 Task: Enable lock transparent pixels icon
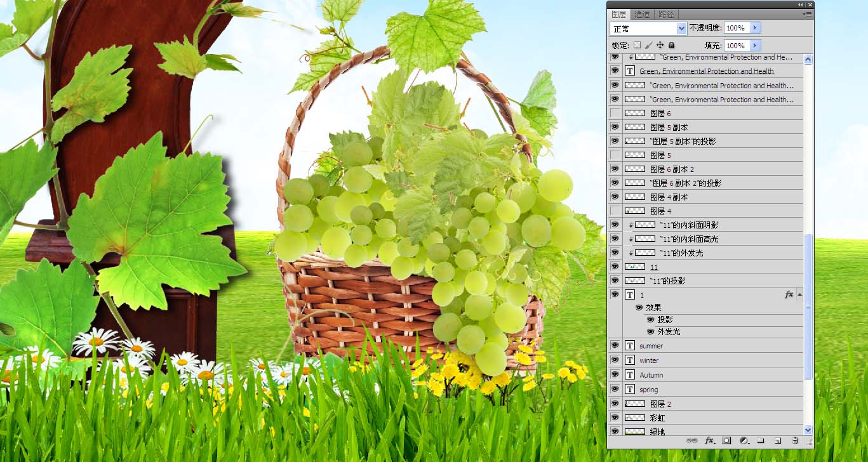(637, 45)
